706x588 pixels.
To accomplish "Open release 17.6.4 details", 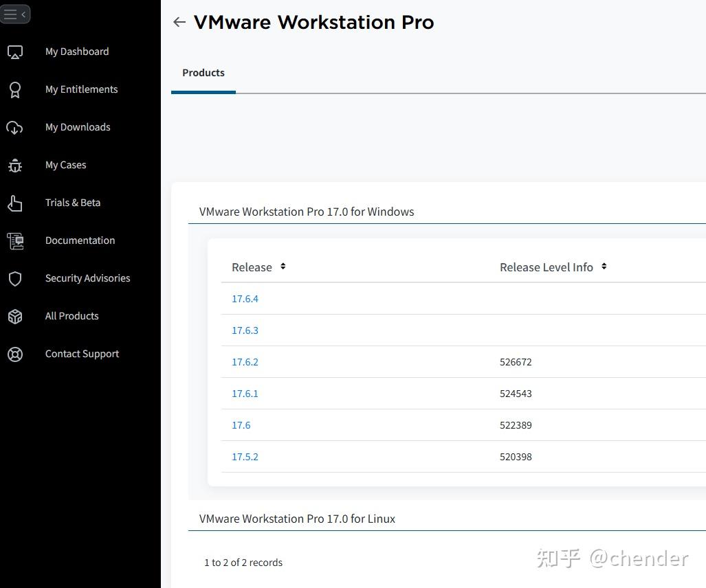I will click(245, 298).
